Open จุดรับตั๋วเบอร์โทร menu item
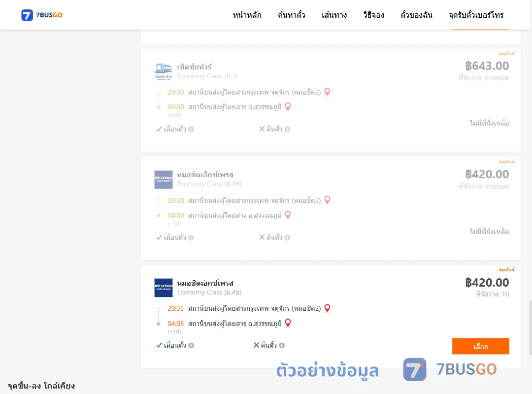Image resolution: width=532 pixels, height=394 pixels. (x=476, y=15)
